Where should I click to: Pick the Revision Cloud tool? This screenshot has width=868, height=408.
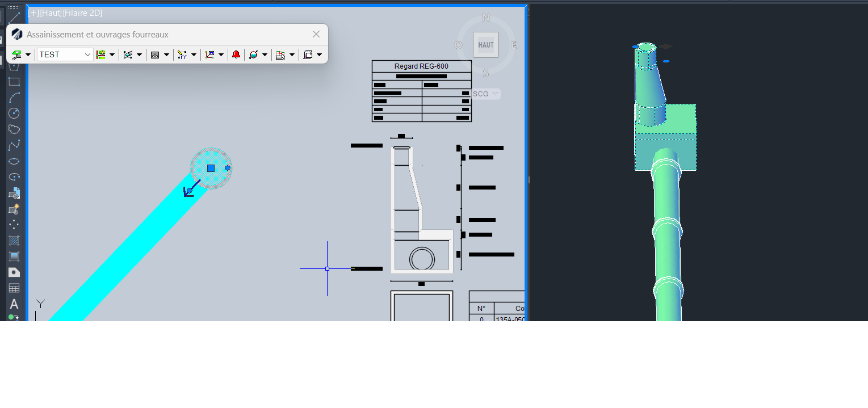tap(14, 129)
